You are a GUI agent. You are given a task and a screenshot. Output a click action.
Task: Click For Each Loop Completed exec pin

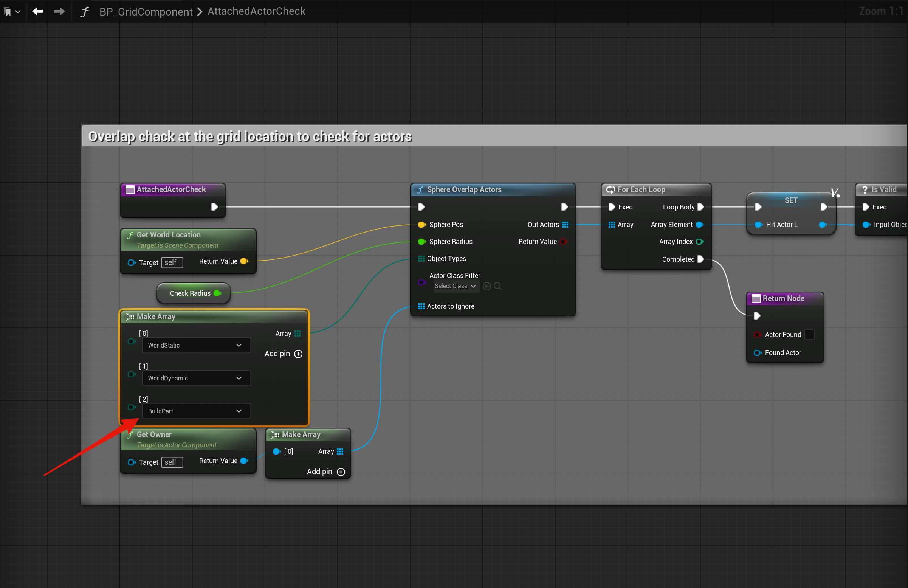(700, 259)
